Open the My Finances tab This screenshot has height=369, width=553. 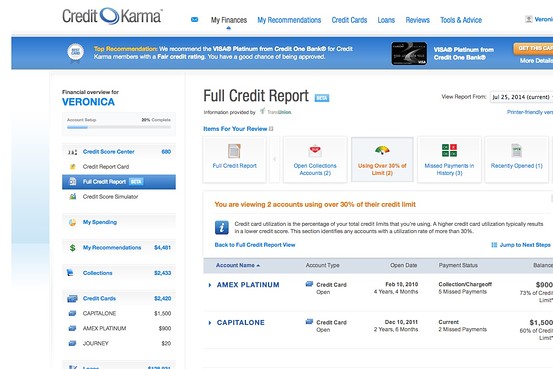click(229, 20)
